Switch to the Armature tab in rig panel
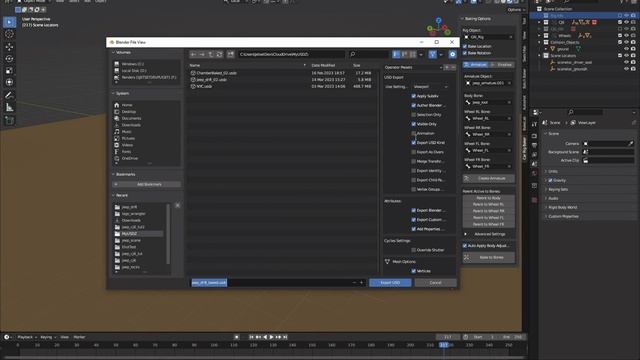This screenshot has height=360, width=640. coord(476,64)
